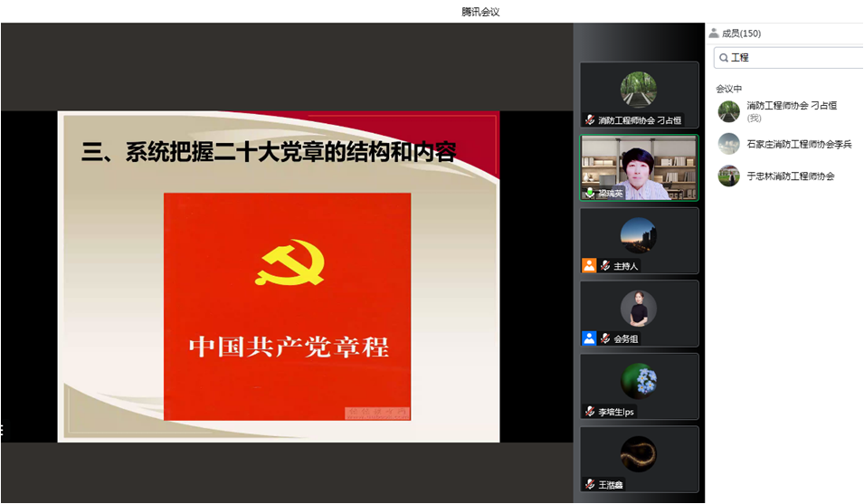
Task: Select 主持人 participant tile
Action: coord(640,241)
